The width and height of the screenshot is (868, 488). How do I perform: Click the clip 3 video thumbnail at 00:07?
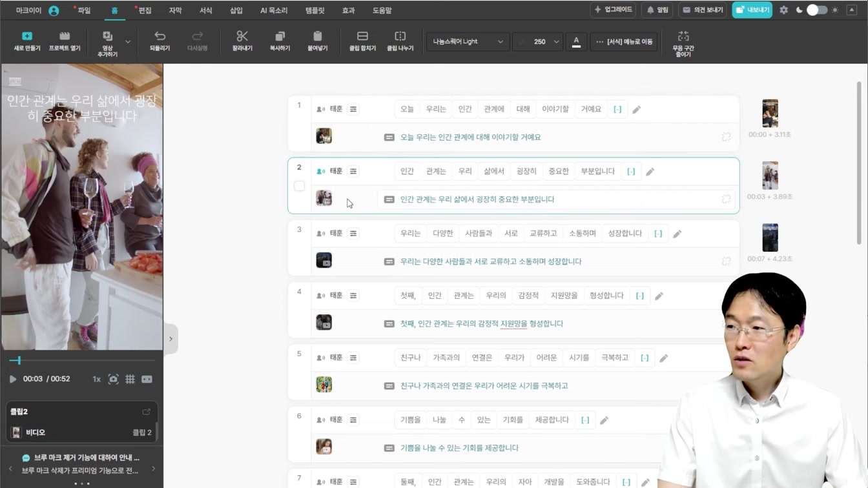pos(770,238)
